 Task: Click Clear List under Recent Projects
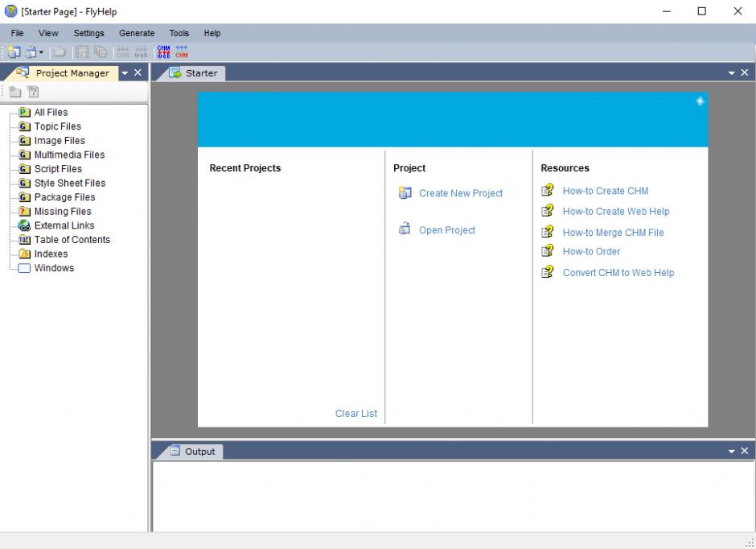355,414
